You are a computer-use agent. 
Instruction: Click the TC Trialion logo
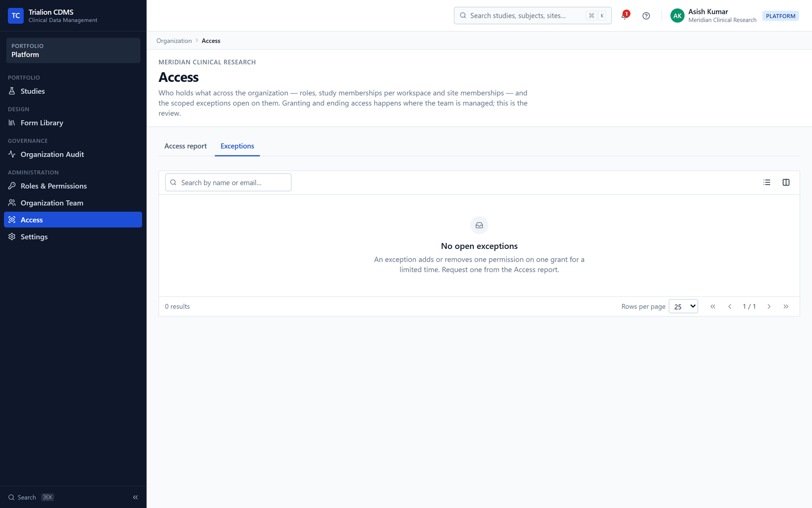coord(16,16)
